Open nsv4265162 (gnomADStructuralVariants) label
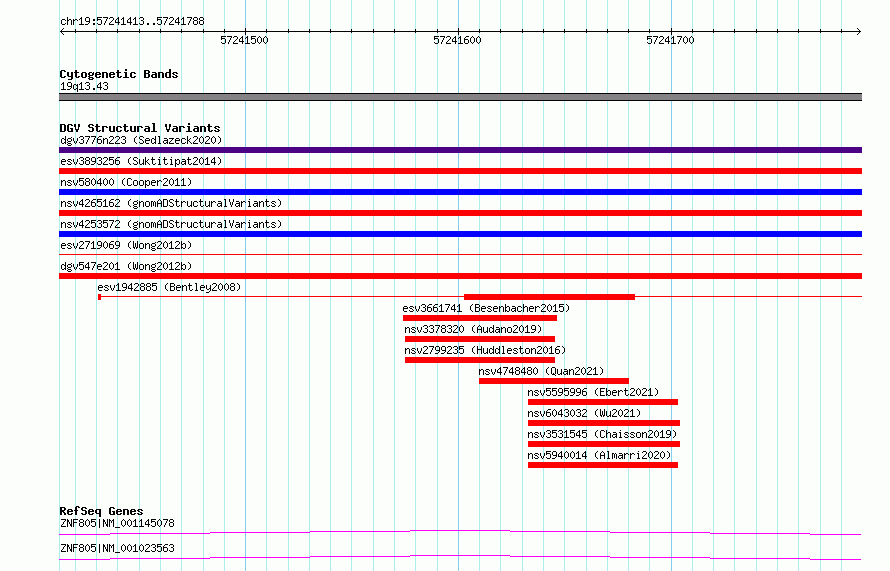890x571 pixels. [x=171, y=203]
